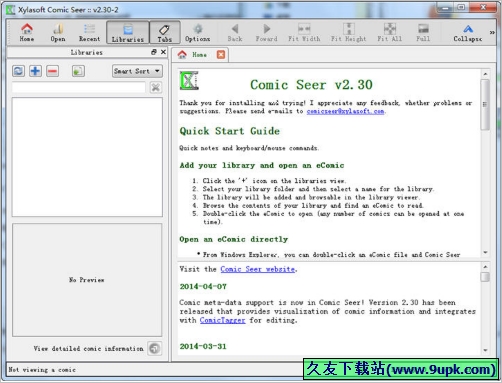Refresh libraries with the refresh icon

pos(18,71)
